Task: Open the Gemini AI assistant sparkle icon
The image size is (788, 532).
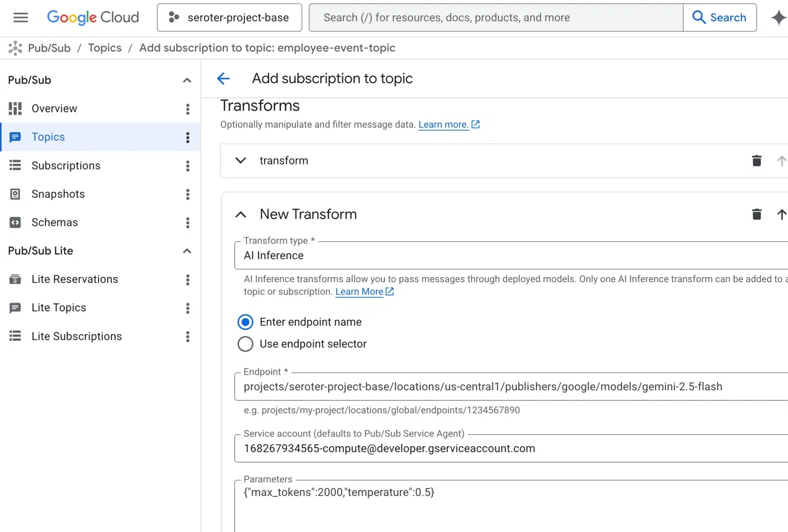Action: tap(778, 17)
